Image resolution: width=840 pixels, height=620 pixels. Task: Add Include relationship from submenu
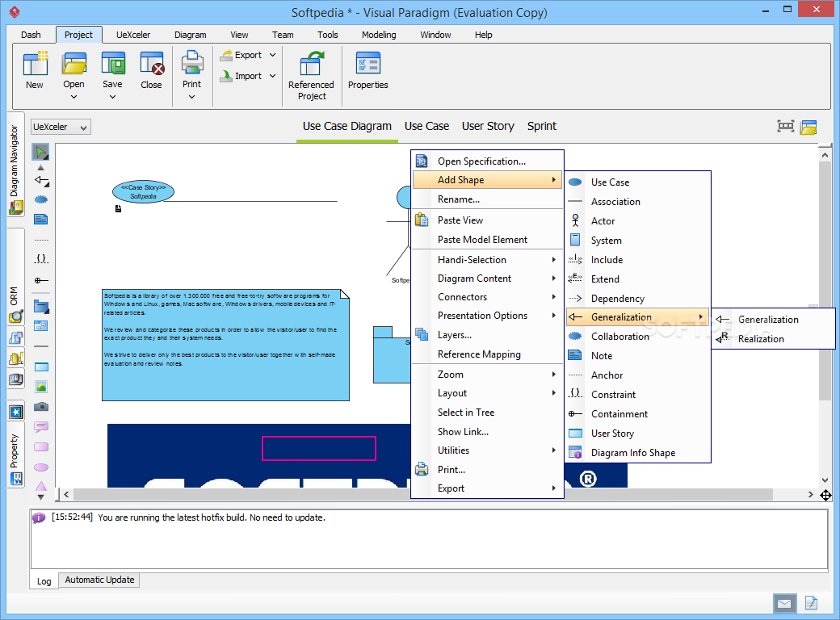point(639,260)
